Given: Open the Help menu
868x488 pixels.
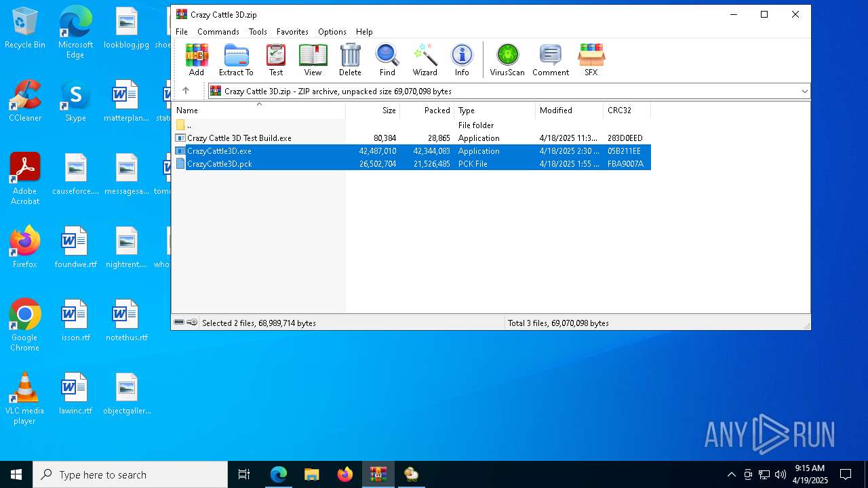Looking at the screenshot, I should [364, 32].
